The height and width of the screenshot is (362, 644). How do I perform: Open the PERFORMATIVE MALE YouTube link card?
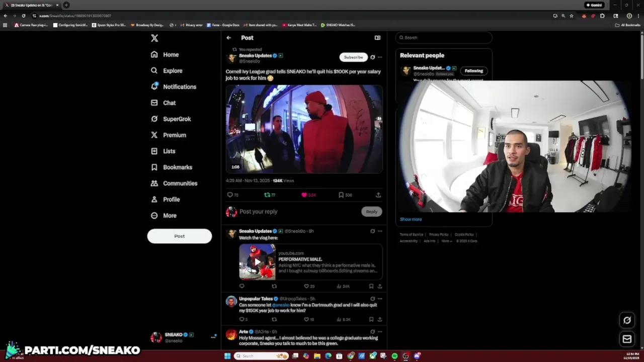310,262
